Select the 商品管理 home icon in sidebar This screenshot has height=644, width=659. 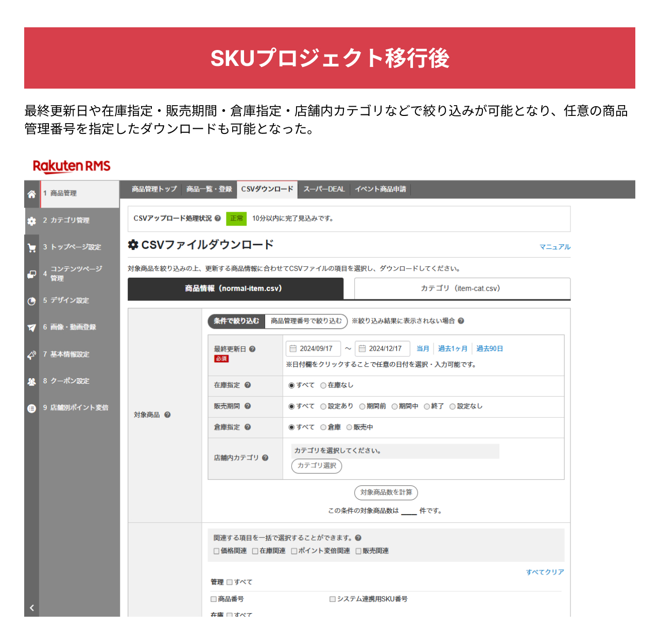pos(31,194)
